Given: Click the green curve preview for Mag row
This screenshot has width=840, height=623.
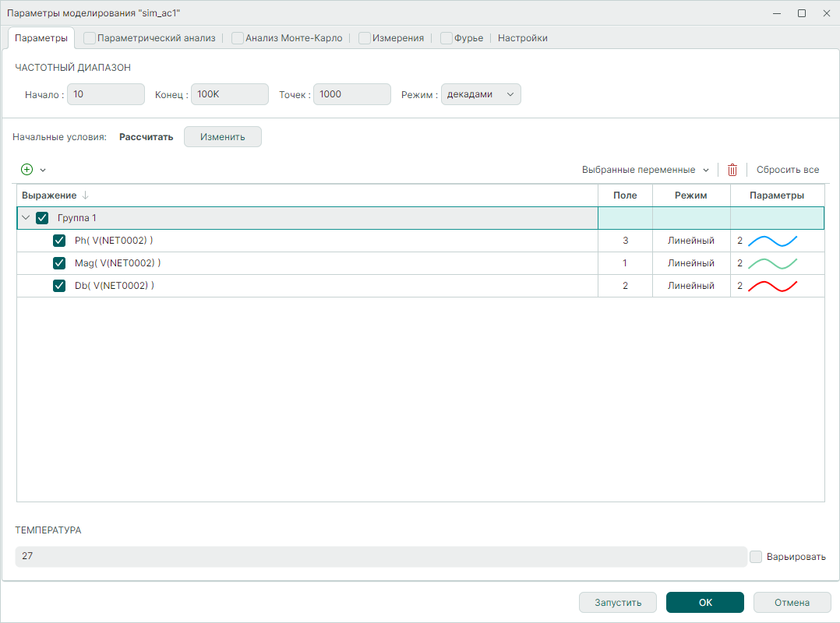Looking at the screenshot, I should (772, 263).
